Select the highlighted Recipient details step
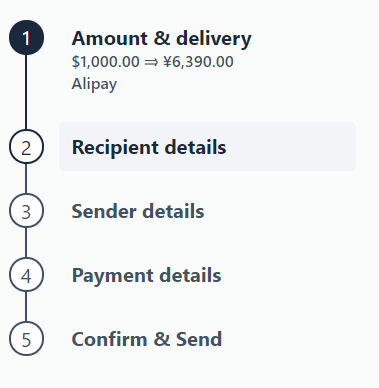Viewport: 379px width, 388px height. (x=207, y=147)
